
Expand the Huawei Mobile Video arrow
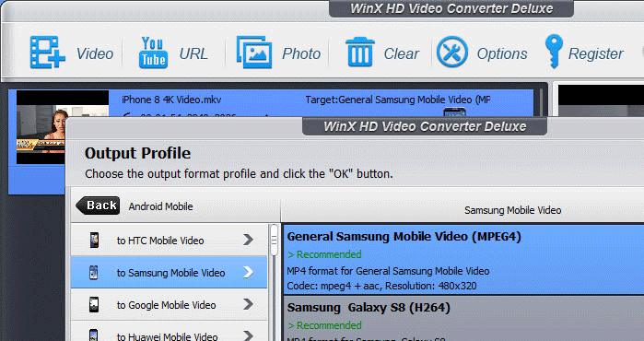248,335
